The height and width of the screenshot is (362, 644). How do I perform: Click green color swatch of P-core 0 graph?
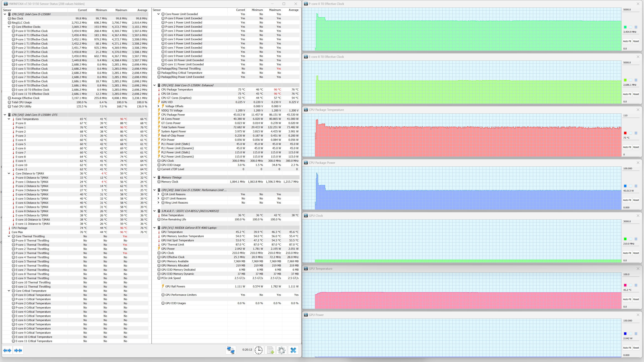pos(625,27)
